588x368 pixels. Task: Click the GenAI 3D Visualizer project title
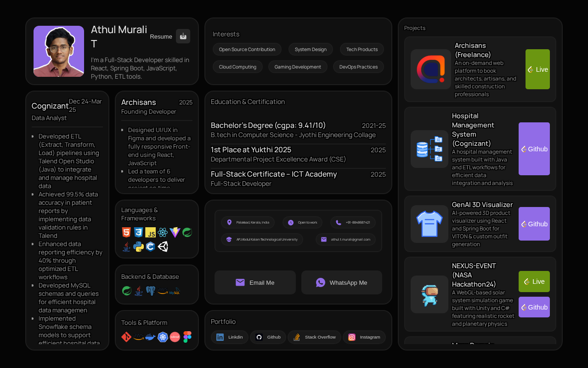[x=482, y=205]
